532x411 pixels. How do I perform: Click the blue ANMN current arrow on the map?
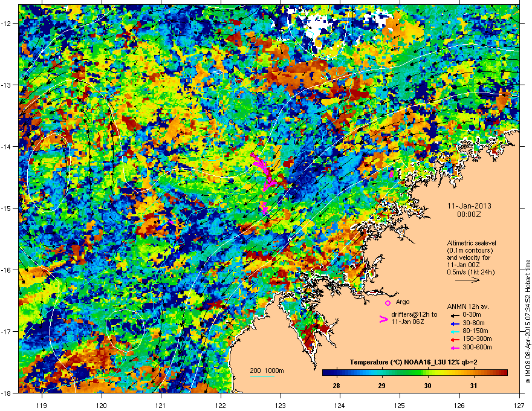pyautogui.click(x=162, y=226)
